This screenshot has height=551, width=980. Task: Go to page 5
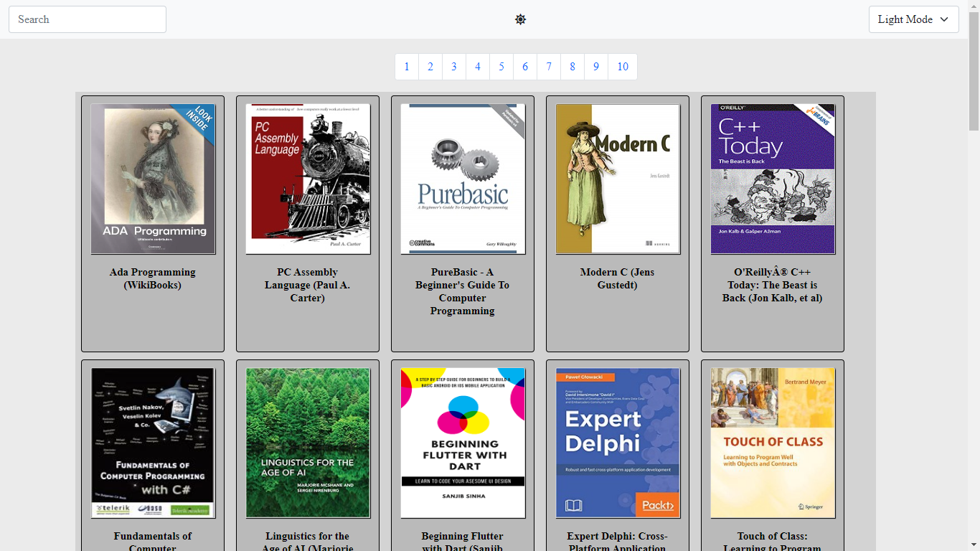(501, 67)
